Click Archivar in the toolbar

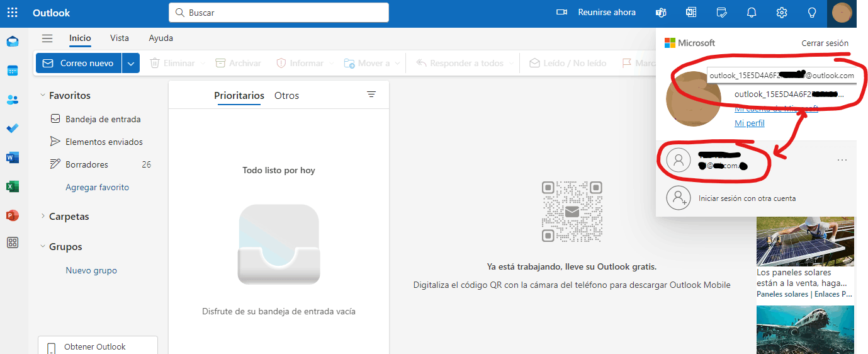pyautogui.click(x=238, y=63)
